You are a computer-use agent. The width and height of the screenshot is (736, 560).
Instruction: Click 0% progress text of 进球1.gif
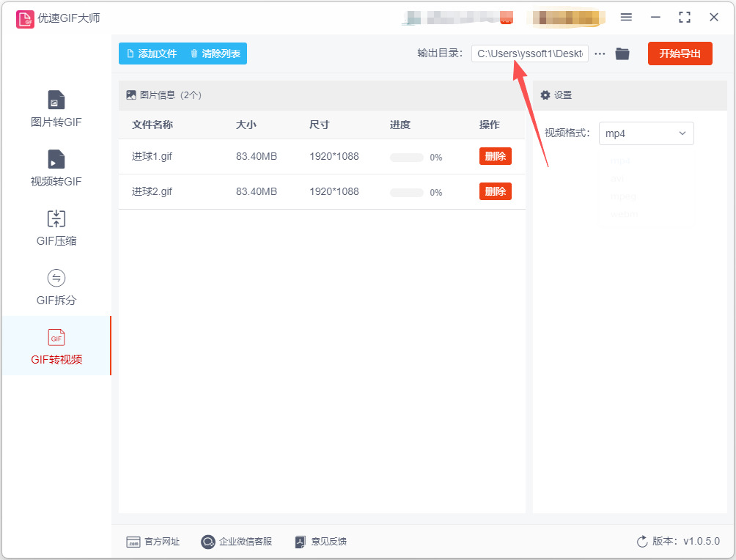436,158
